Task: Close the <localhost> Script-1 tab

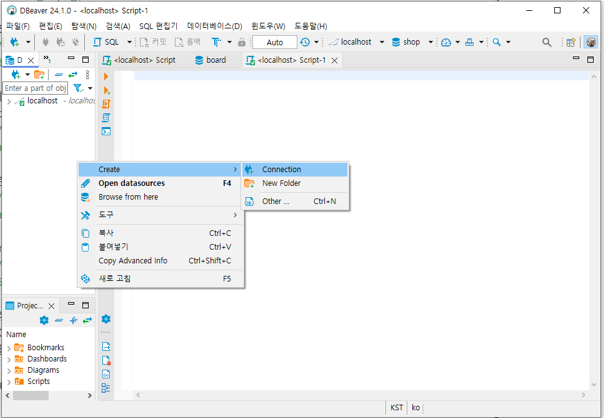Action: (335, 60)
